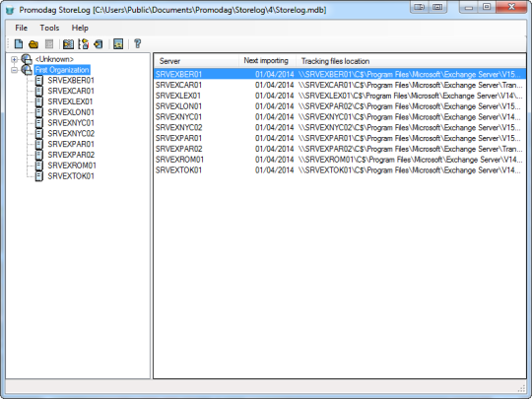Screen dimensions: 532x399
Task: Select SRVEXROM01 in the tree
Action: coord(72,166)
